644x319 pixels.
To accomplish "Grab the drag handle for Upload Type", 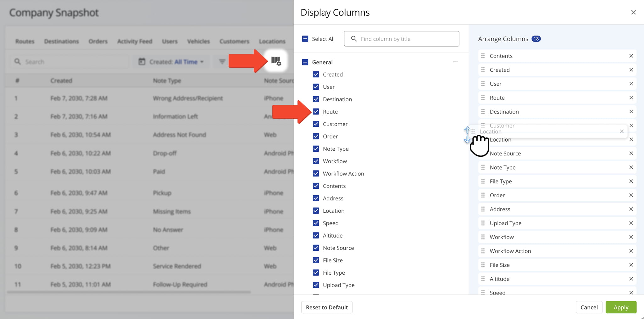I will pos(483,223).
